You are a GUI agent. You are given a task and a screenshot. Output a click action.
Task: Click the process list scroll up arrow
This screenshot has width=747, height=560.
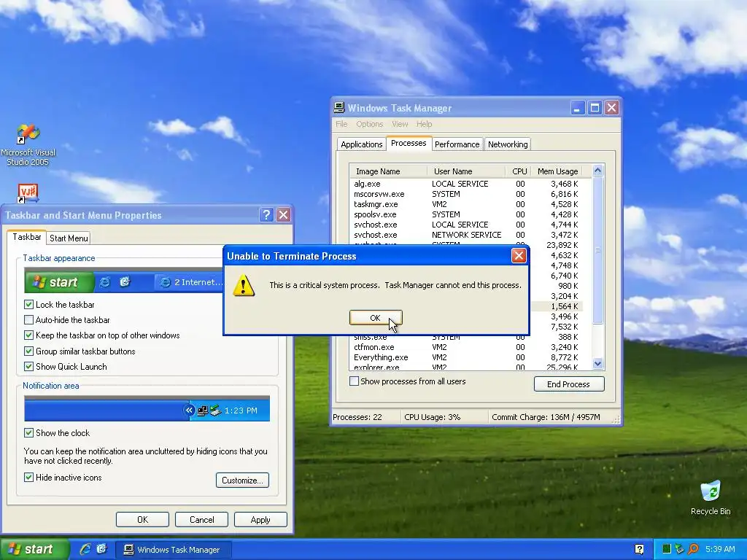598,171
